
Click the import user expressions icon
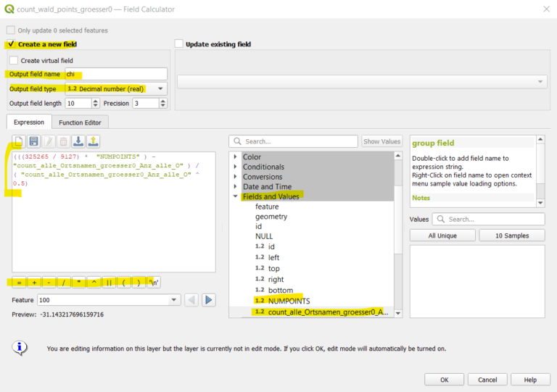pyautogui.click(x=78, y=141)
